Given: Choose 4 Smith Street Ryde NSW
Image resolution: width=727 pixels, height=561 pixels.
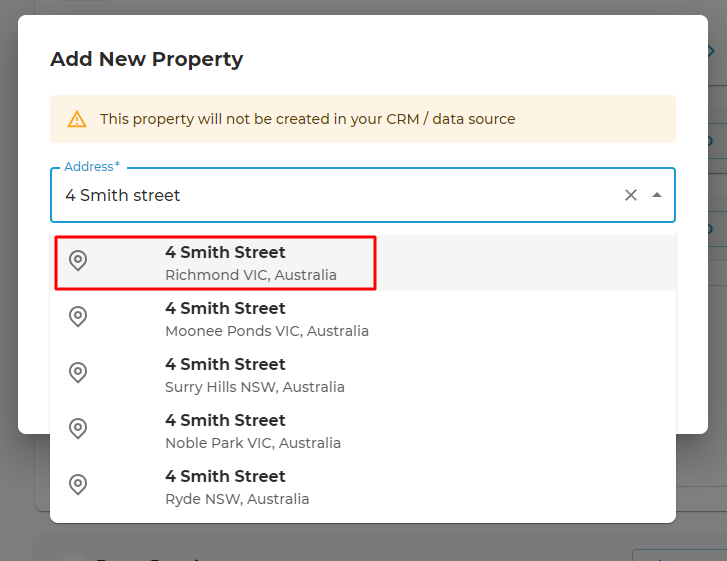Looking at the screenshot, I should (x=363, y=487).
